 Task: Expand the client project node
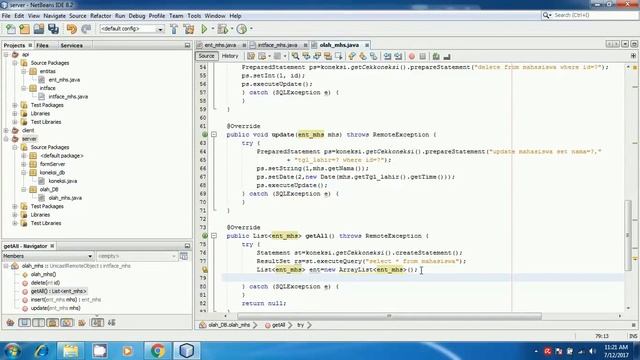[6, 130]
